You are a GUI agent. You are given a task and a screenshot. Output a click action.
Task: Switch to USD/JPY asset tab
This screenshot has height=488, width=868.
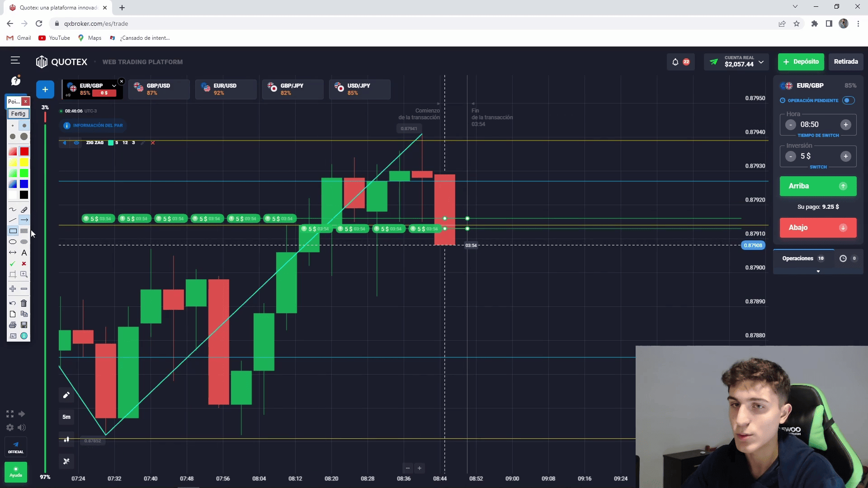point(360,89)
